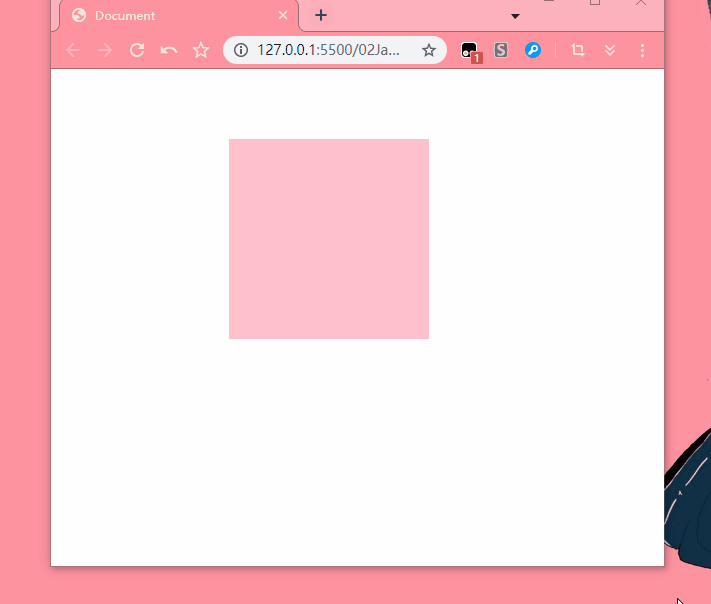711x604 pixels.
Task: Select the Document tab
Action: [x=178, y=16]
